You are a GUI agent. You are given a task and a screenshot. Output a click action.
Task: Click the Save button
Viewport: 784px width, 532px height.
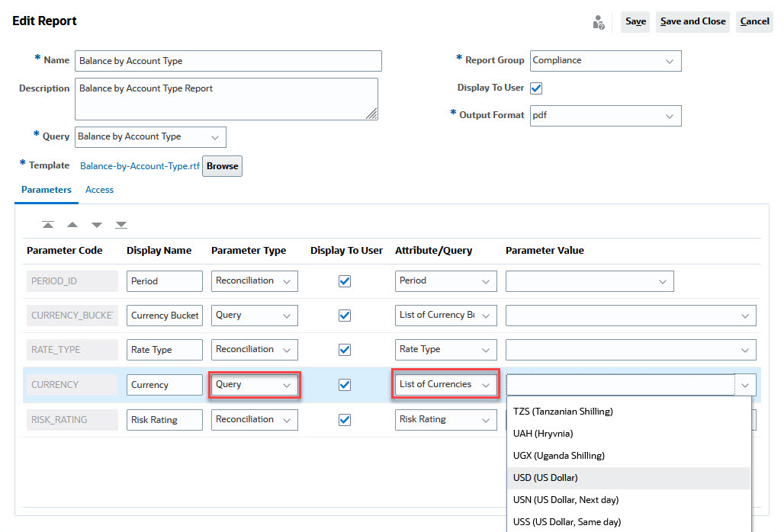[x=635, y=22]
